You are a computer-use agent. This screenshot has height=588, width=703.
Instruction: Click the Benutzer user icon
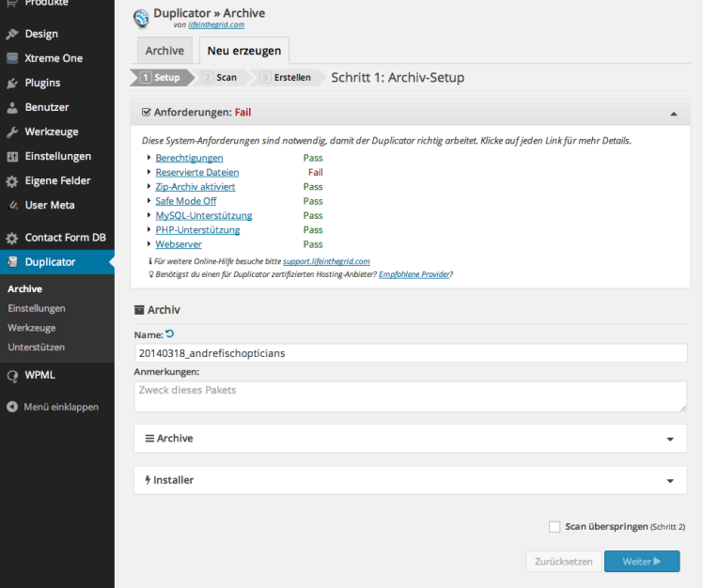coord(12,107)
